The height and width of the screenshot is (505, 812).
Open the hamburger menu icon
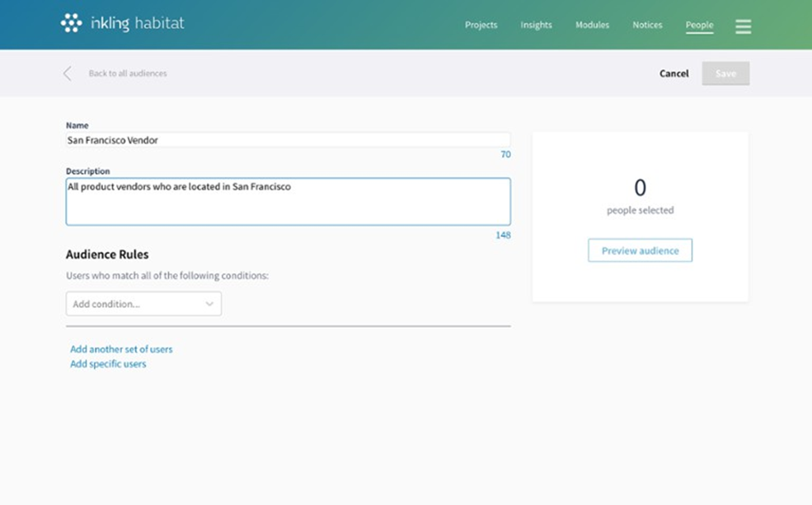click(743, 26)
